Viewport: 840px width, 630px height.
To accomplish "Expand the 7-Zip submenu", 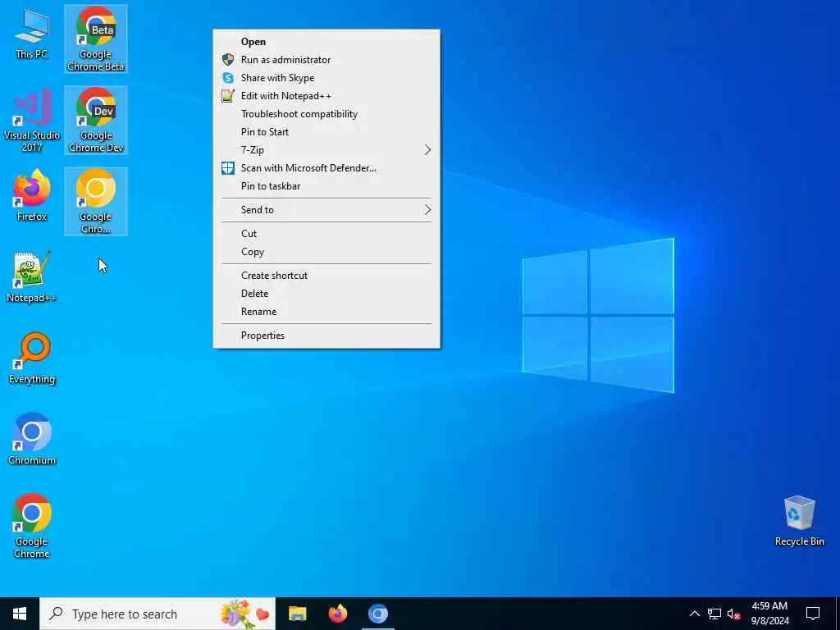I will pyautogui.click(x=326, y=150).
